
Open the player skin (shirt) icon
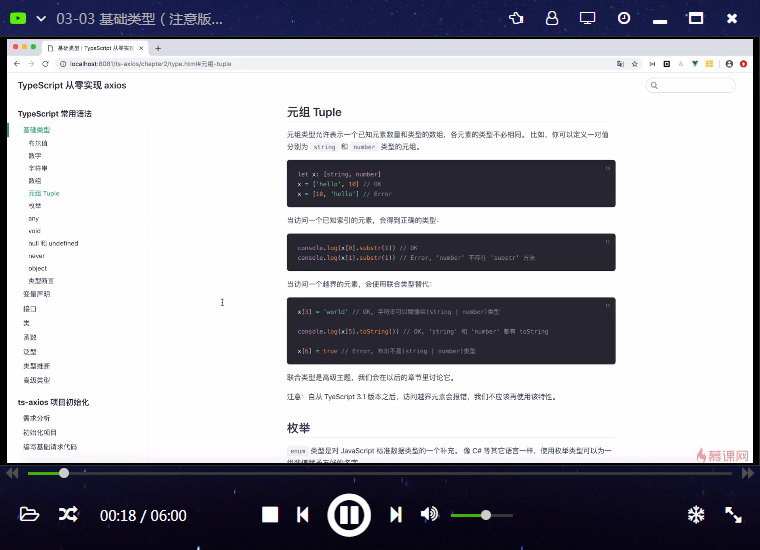(516, 18)
